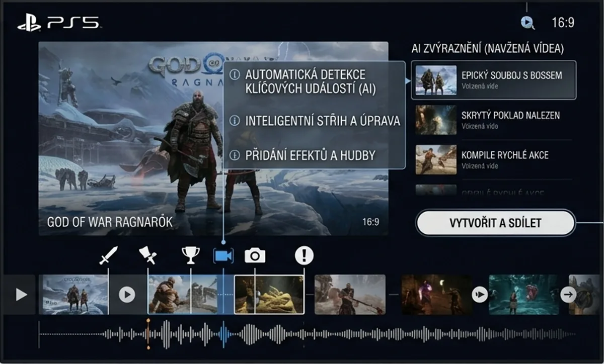
Task: Click the right arrow timeline button
Action: point(568,295)
